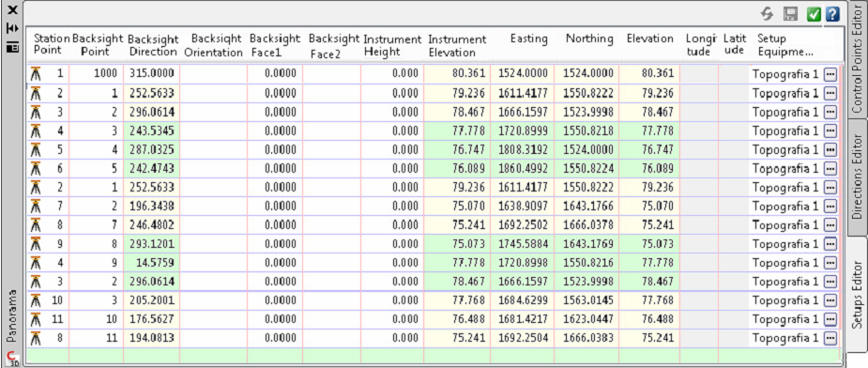
Task: Open equipment browse button for station 6
Action: (x=830, y=168)
